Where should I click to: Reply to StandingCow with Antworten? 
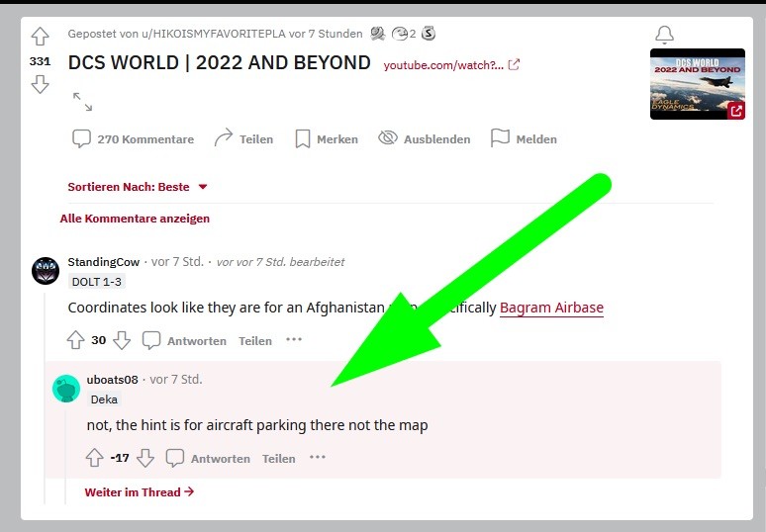point(184,341)
